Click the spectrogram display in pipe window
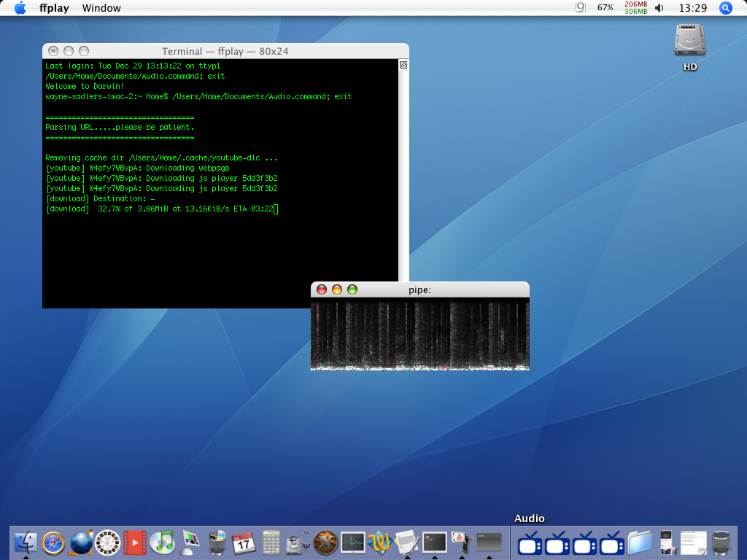 pyautogui.click(x=419, y=334)
